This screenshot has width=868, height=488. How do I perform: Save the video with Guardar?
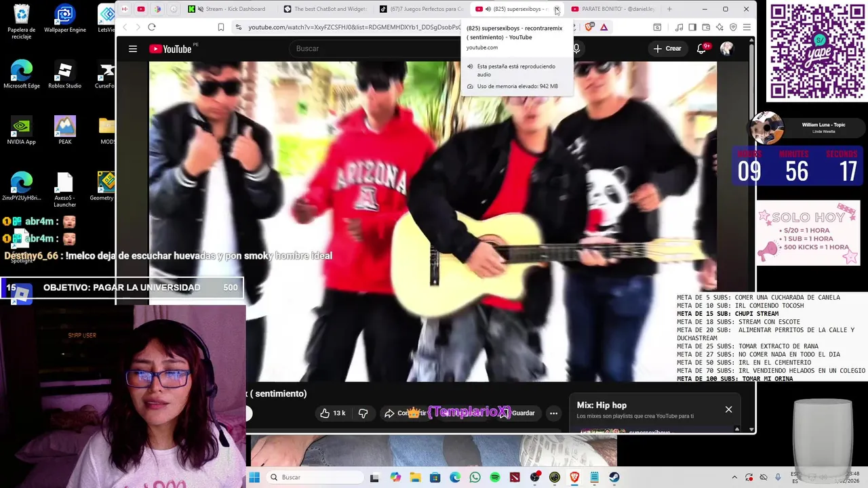[x=519, y=413]
